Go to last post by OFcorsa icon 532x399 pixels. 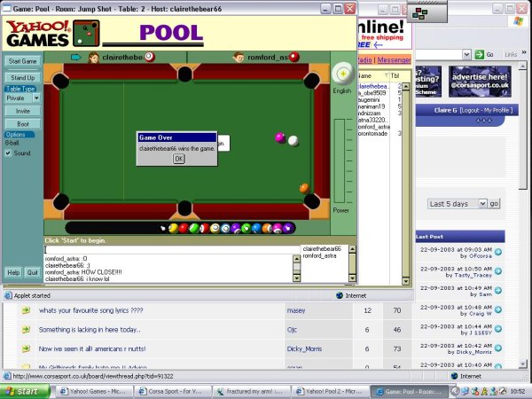[498, 252]
